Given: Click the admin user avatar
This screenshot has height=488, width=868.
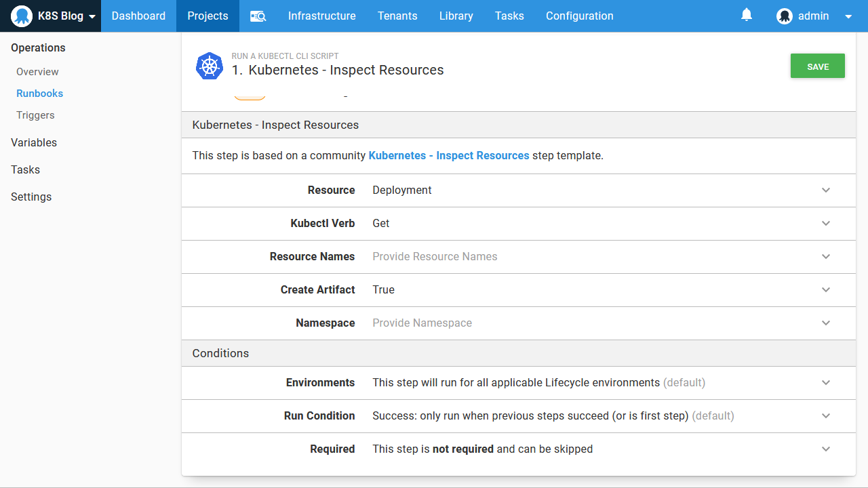Looking at the screenshot, I should coord(785,16).
